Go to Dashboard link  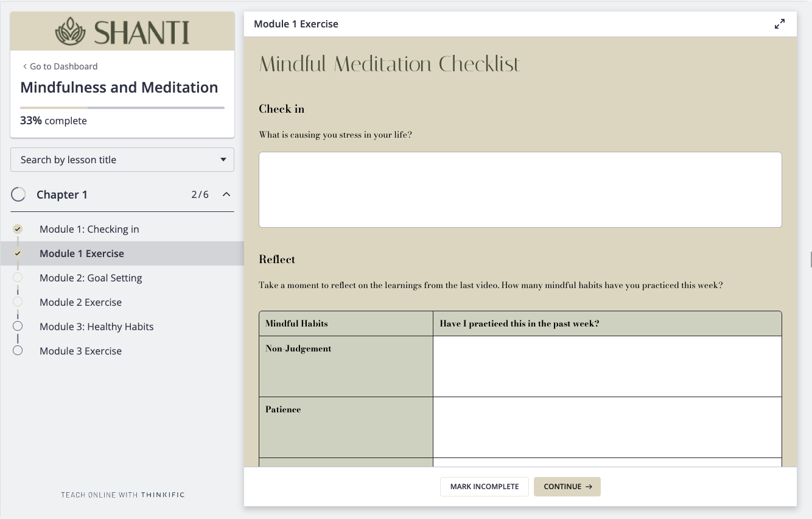tap(63, 66)
